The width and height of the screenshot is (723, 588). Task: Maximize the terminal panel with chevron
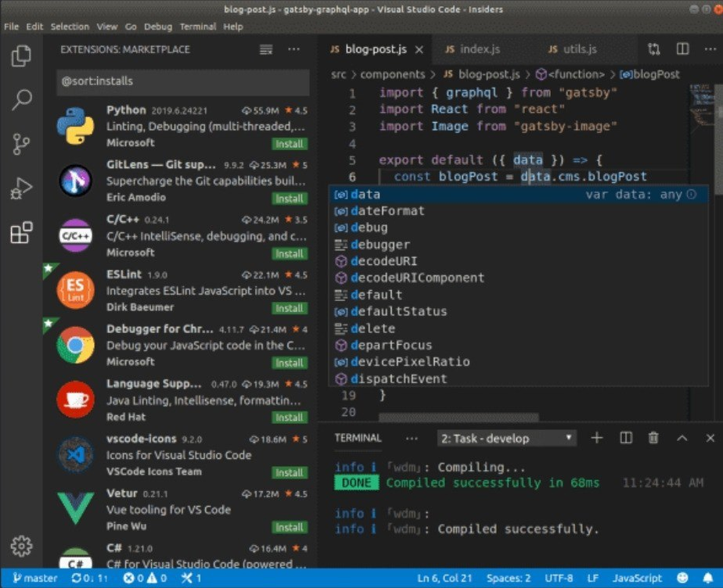coord(682,438)
